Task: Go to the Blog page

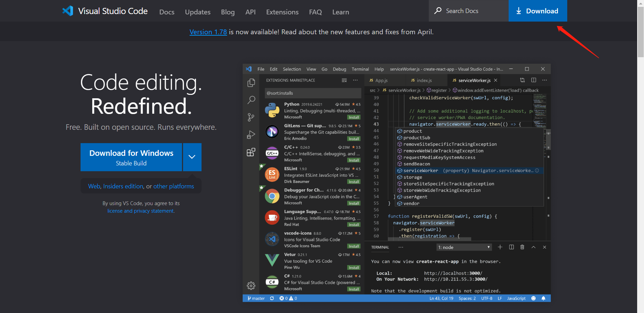Action: (x=228, y=12)
